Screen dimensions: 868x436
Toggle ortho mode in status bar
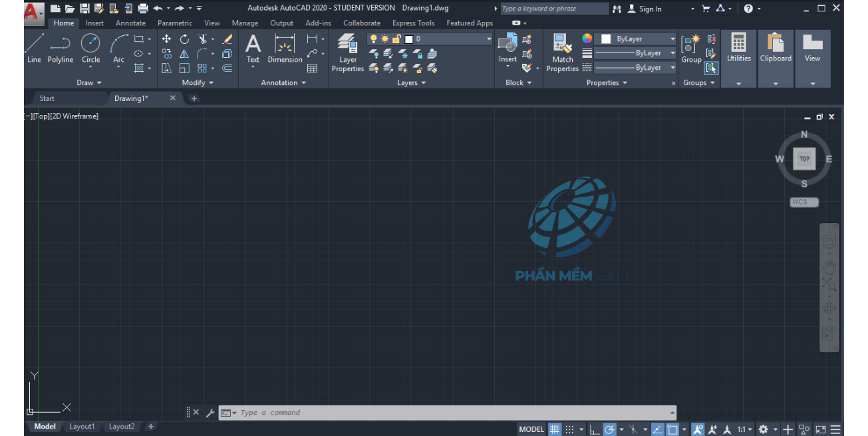click(x=594, y=429)
